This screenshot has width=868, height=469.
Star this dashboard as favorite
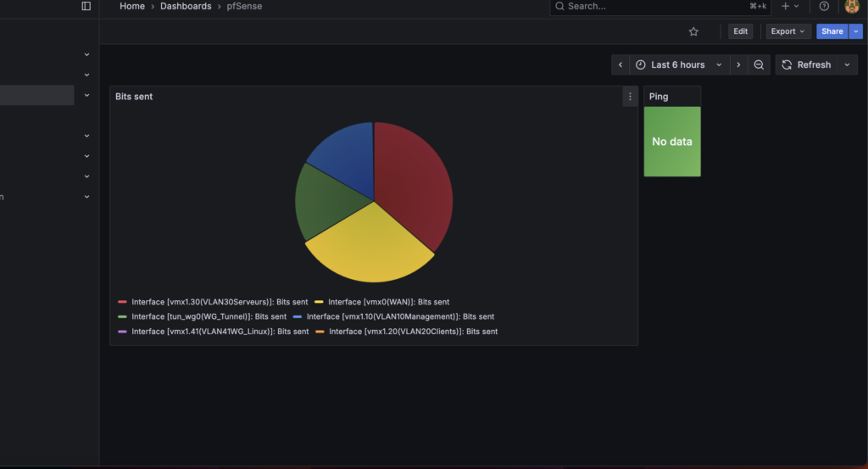(x=693, y=31)
